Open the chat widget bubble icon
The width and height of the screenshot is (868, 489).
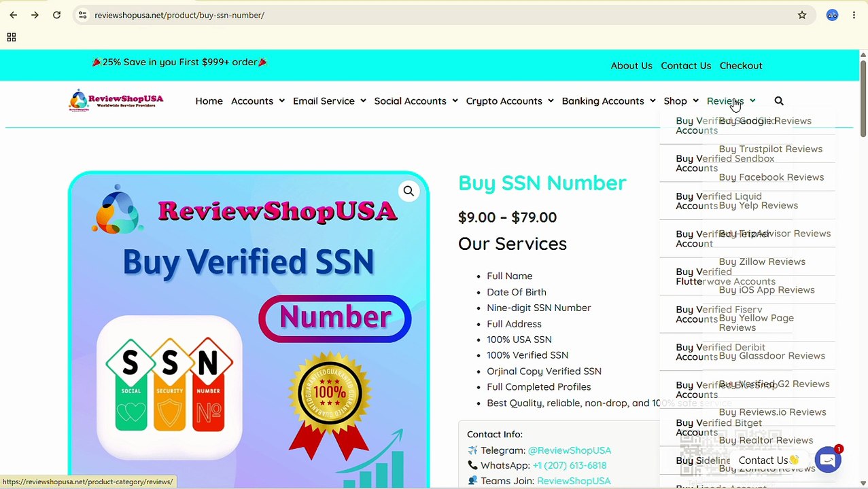point(828,460)
